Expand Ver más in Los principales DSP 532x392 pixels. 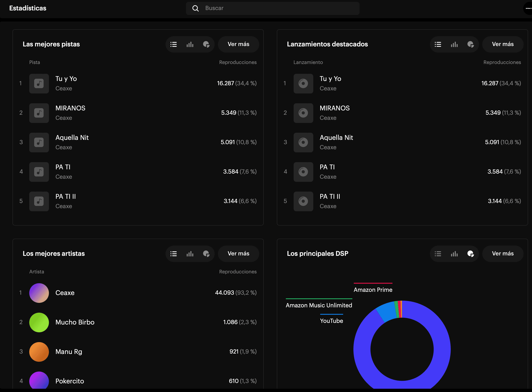[x=503, y=254]
